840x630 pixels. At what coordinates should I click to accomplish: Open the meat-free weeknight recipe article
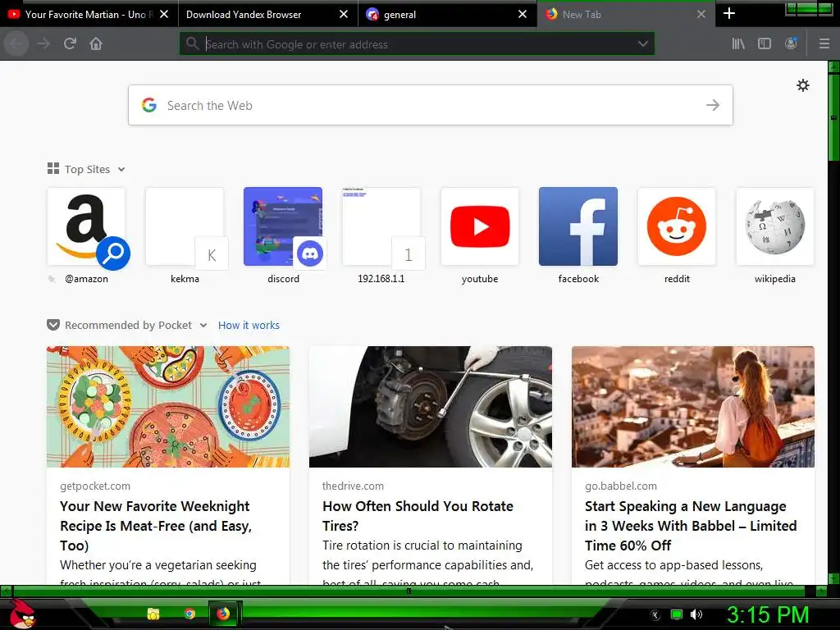pos(156,526)
